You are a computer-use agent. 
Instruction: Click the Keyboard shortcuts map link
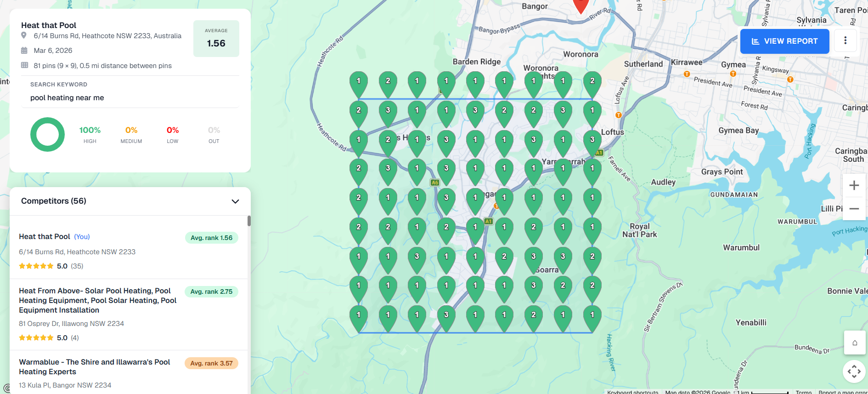click(x=632, y=392)
